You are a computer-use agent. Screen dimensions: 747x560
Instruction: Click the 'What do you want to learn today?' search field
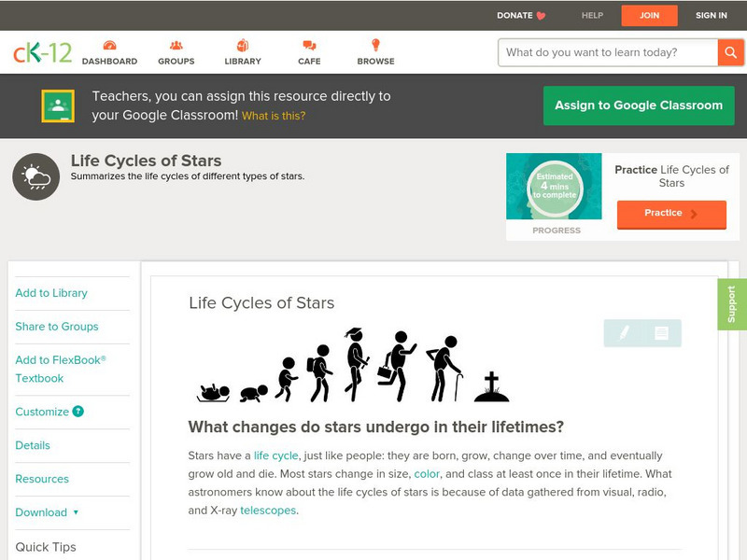pyautogui.click(x=608, y=52)
